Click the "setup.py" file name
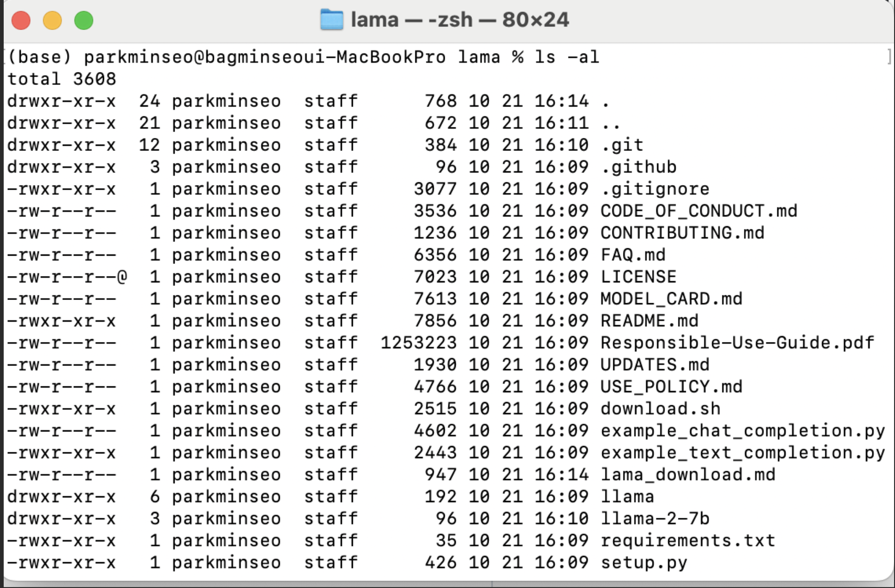 [644, 563]
